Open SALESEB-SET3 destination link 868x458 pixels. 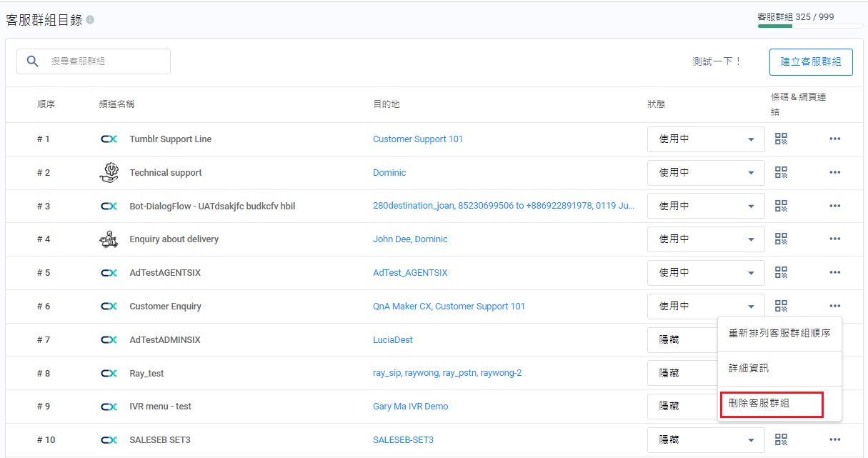click(x=403, y=439)
